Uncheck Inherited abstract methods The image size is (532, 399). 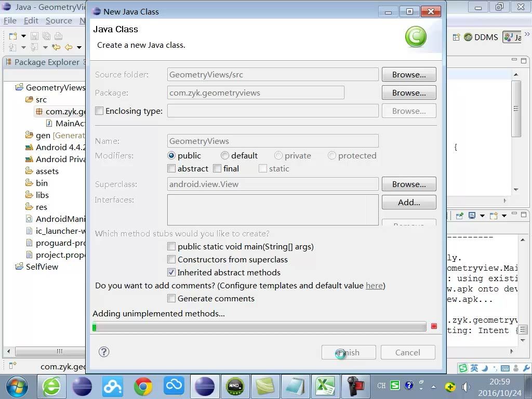pos(171,272)
